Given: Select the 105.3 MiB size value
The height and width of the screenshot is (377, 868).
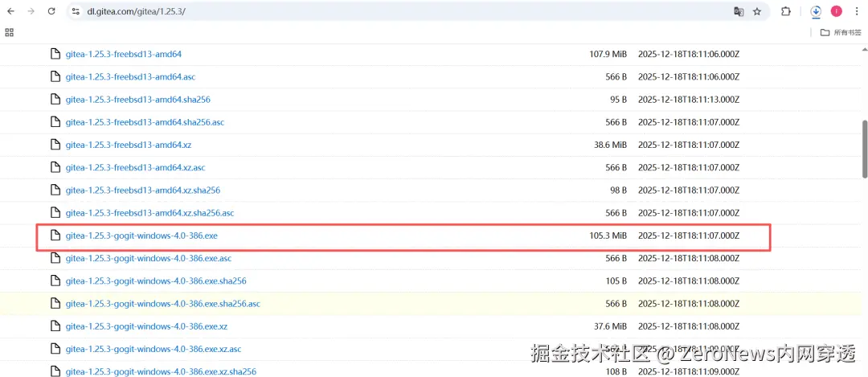Looking at the screenshot, I should coord(608,236).
